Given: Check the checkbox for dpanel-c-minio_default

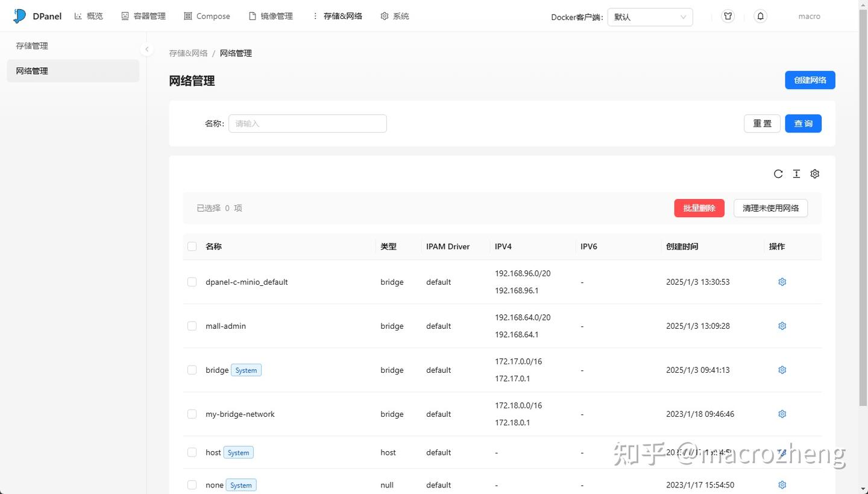Looking at the screenshot, I should [192, 282].
